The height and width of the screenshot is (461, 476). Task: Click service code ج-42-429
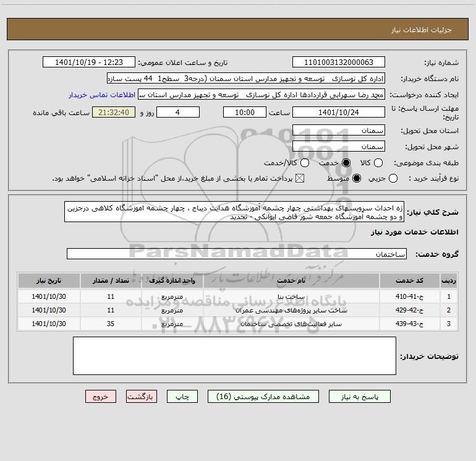click(x=409, y=310)
